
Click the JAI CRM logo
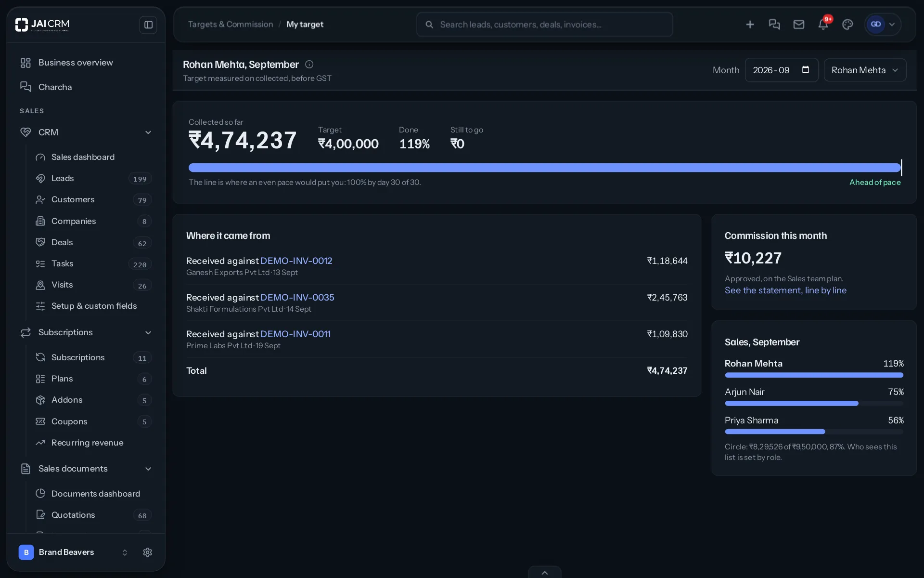coord(42,25)
